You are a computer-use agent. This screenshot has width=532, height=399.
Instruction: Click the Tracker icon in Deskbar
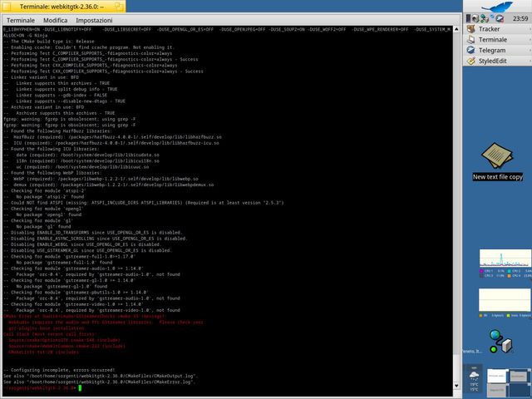pyautogui.click(x=471, y=29)
